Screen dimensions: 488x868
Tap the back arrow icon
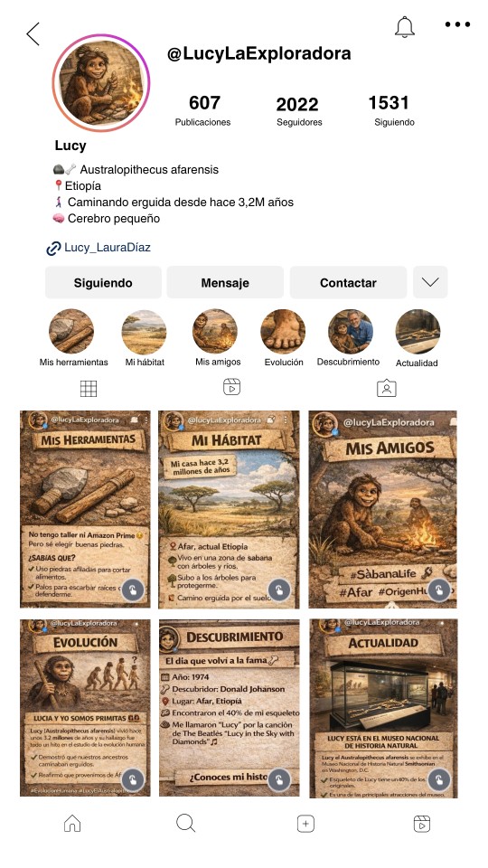pos(33,33)
